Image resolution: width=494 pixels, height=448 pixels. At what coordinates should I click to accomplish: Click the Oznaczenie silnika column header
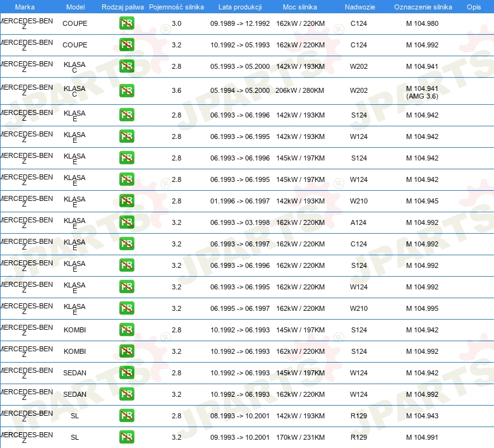click(x=423, y=7)
